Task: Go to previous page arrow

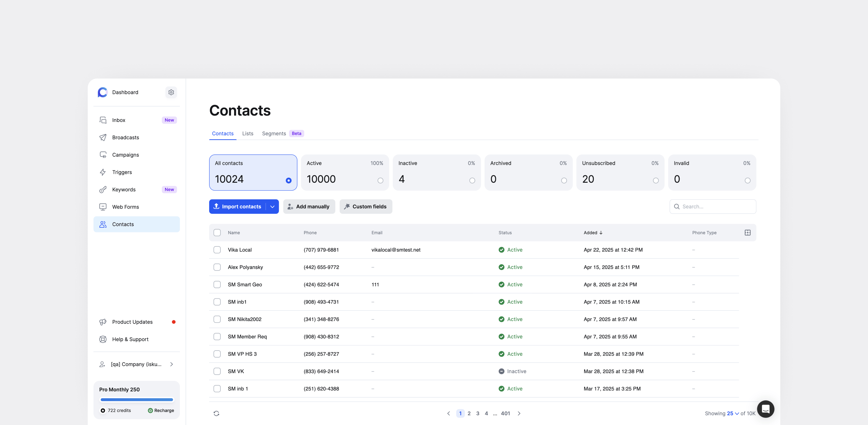Action: pyautogui.click(x=449, y=413)
